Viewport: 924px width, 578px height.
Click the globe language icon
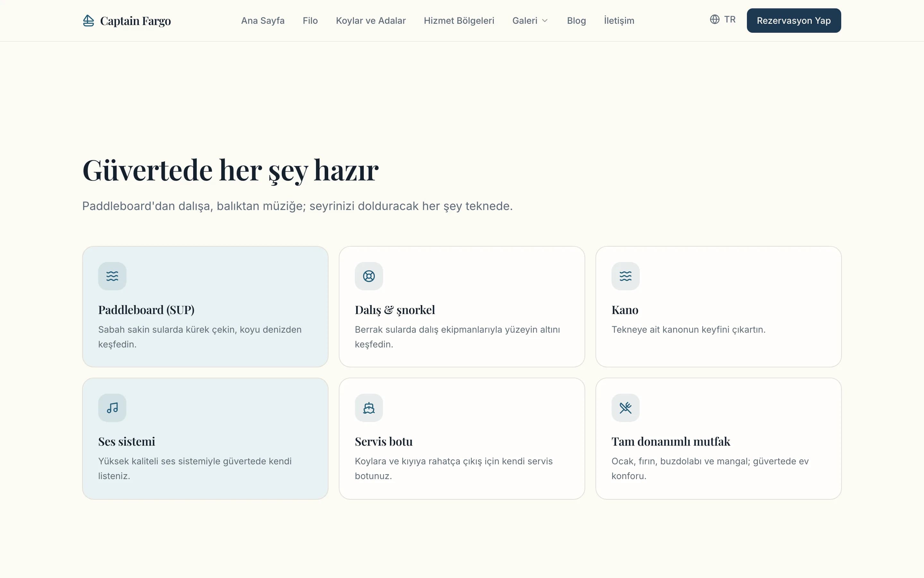tap(714, 20)
